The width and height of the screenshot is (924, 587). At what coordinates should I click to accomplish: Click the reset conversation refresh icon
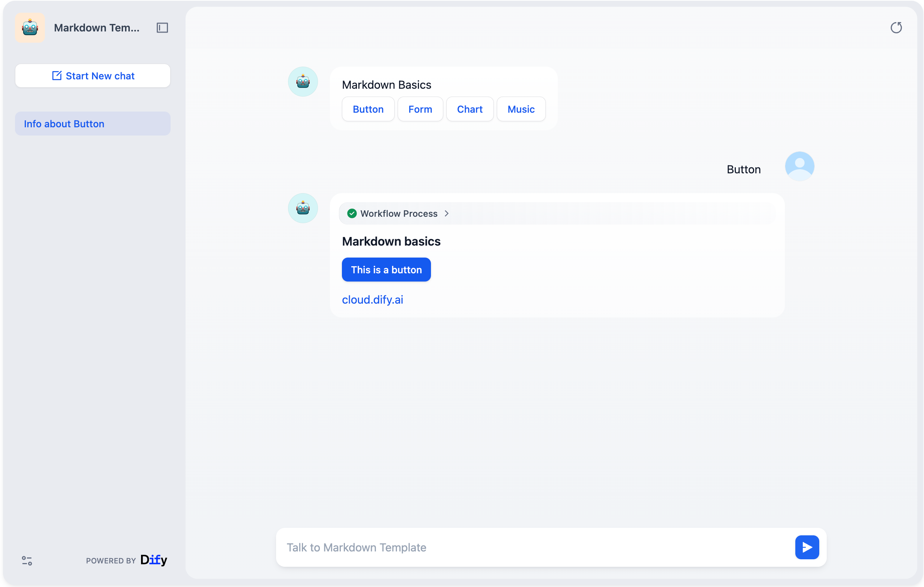click(896, 28)
